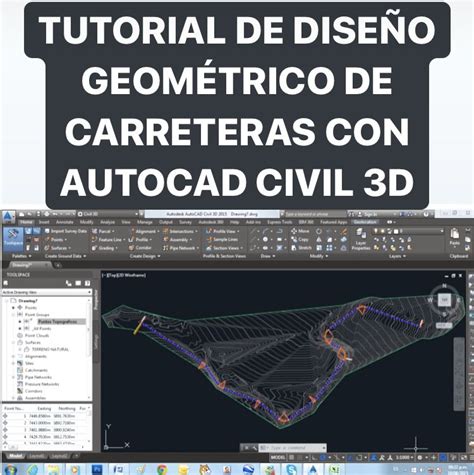Open Google Chrome from taskbar

click(162, 470)
